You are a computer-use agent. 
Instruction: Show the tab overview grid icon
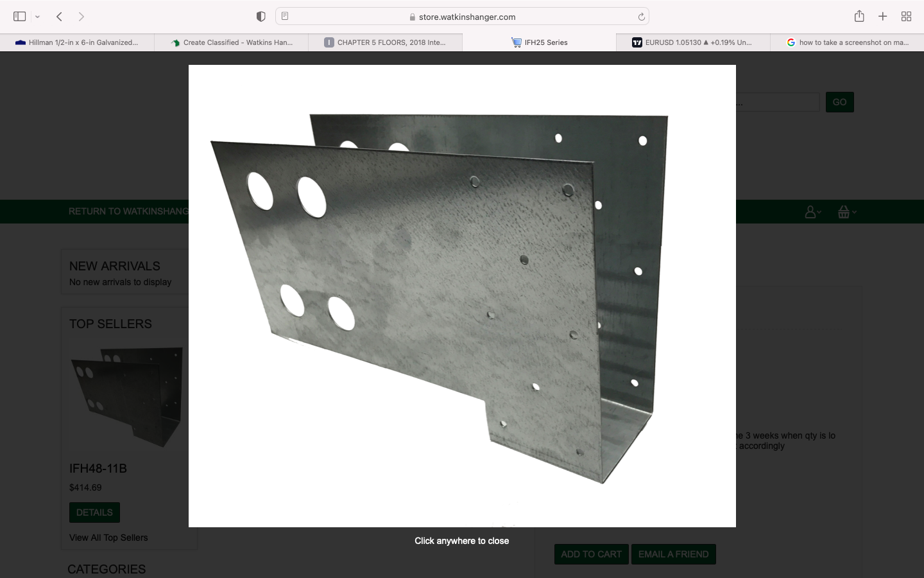click(906, 17)
